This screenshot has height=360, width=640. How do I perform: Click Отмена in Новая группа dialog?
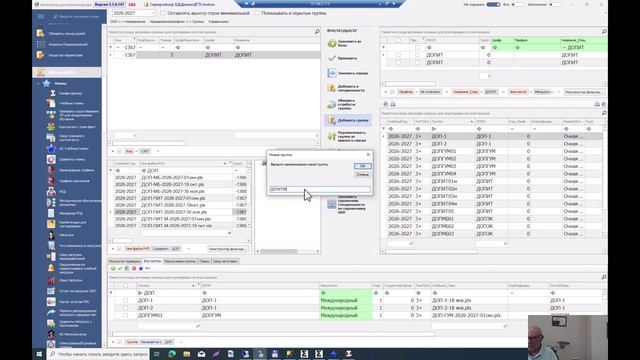[362, 174]
